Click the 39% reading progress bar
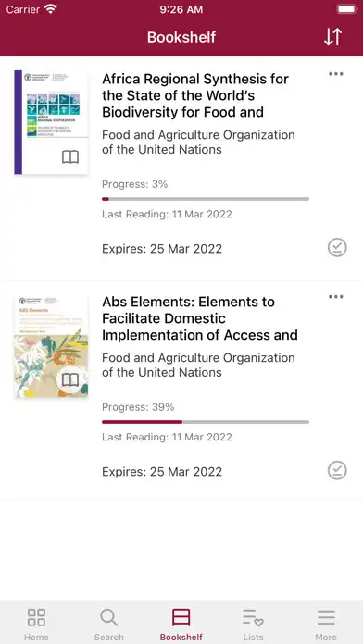Screen dimensions: 363x644 (206, 422)
